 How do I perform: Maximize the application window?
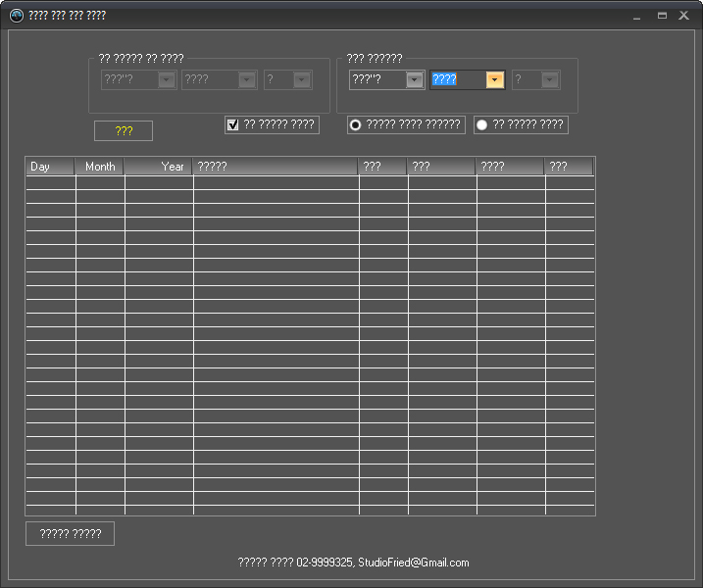[x=662, y=16]
